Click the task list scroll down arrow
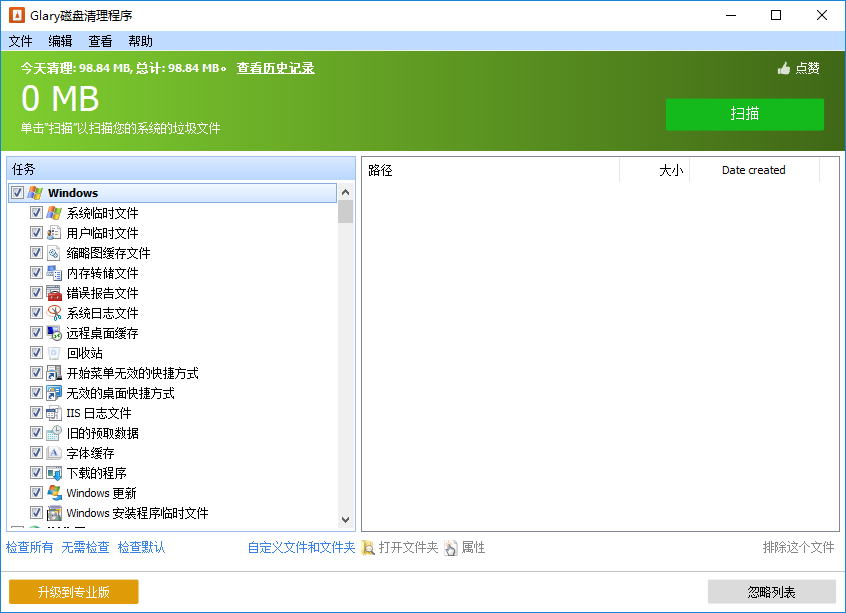 (346, 520)
